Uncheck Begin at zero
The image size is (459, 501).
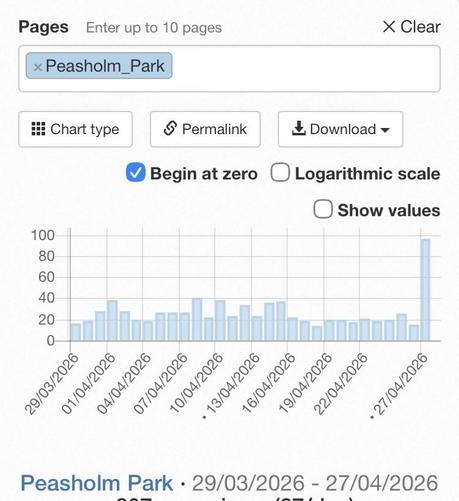(x=136, y=173)
